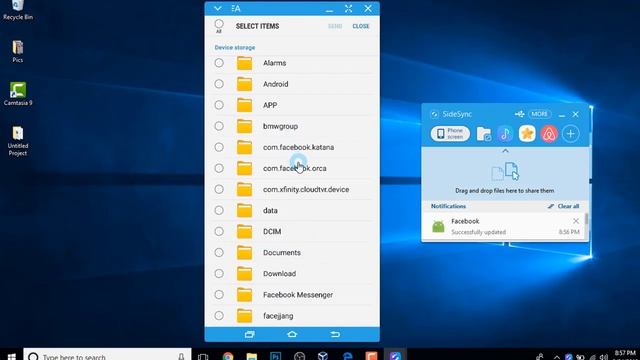Expand the phone window dropdown chevron
The height and width of the screenshot is (360, 640).
pos(218,9)
